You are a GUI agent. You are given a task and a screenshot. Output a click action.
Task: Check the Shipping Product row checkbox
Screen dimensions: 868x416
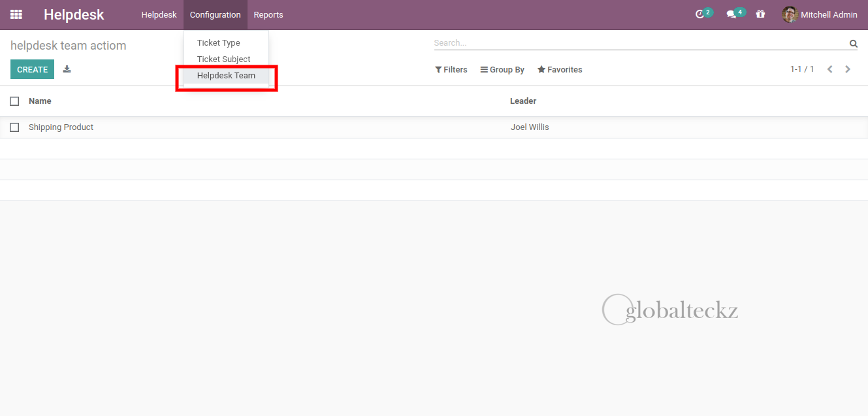point(14,127)
